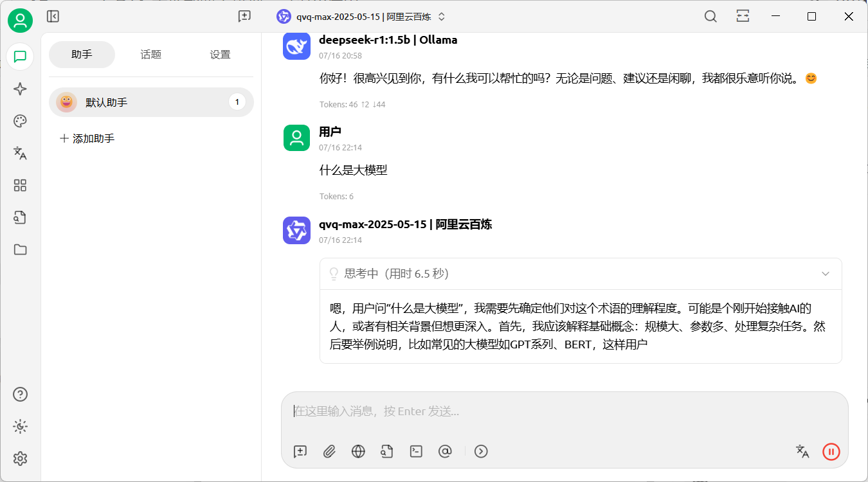Open the knowledge base sidebar icon
The height and width of the screenshot is (482, 868).
(x=20, y=217)
